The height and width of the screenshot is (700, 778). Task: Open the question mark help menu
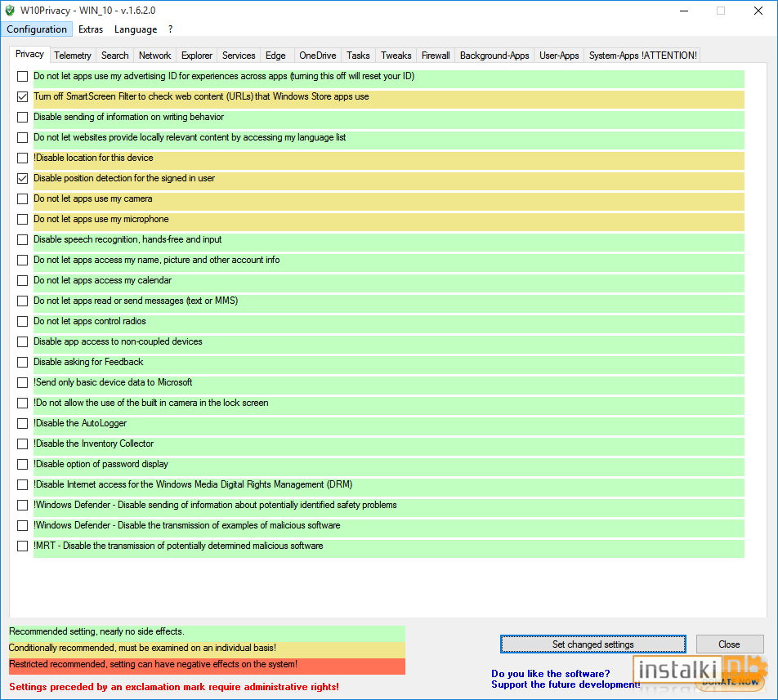(170, 29)
